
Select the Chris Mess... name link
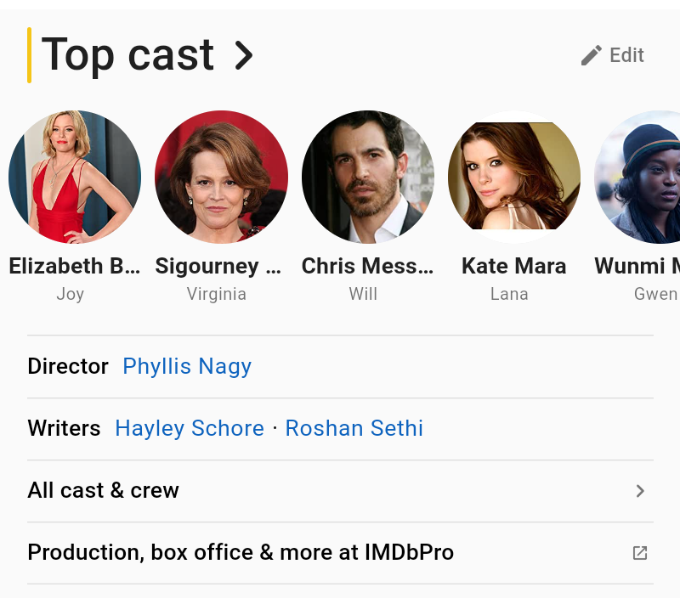[368, 266]
